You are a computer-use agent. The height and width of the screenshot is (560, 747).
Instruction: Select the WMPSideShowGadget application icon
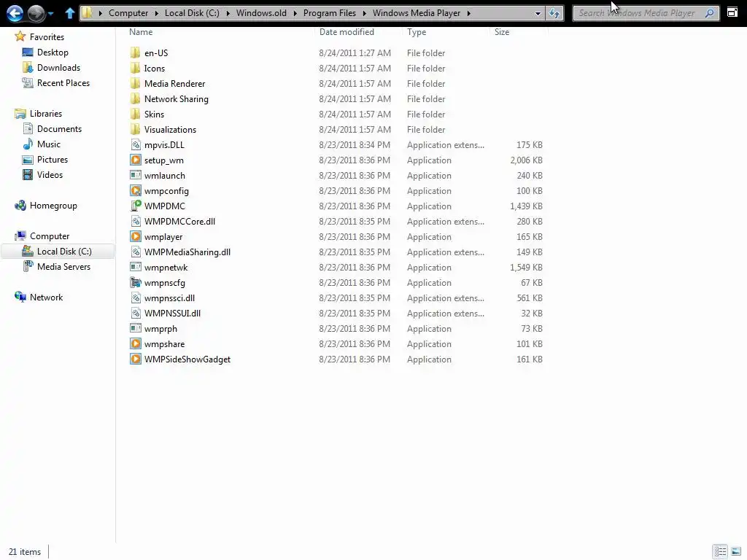click(x=136, y=359)
